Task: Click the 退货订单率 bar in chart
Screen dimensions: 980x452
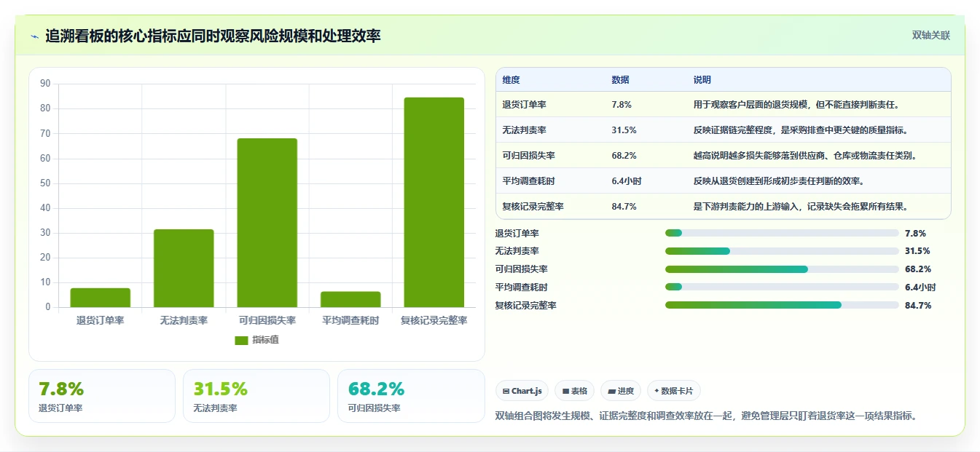Action: pyautogui.click(x=101, y=298)
